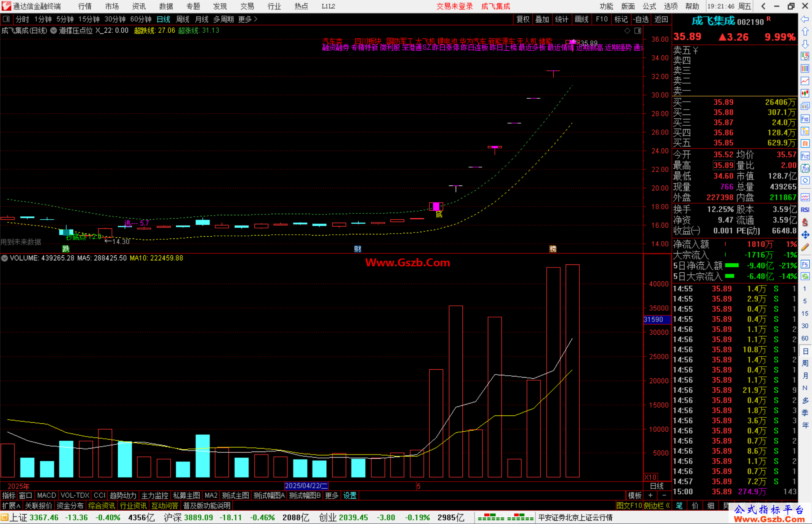
Task: Click 交易未登录 login link
Action: 454,6
